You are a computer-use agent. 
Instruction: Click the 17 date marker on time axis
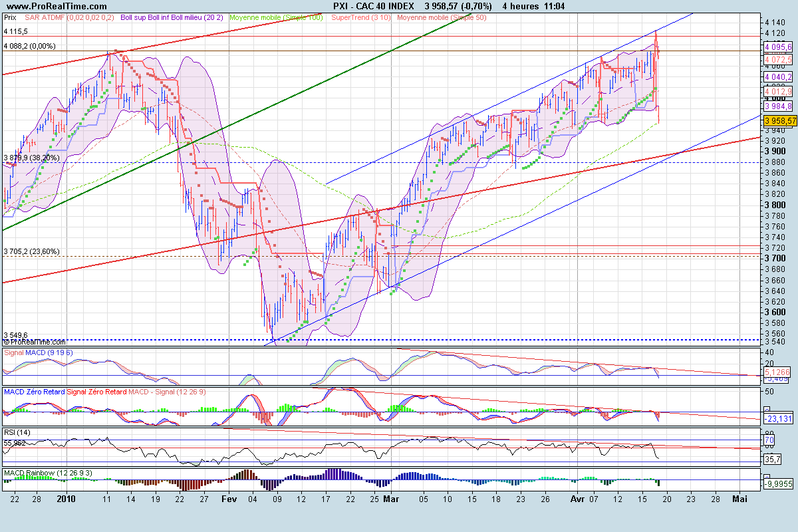coord(325,497)
